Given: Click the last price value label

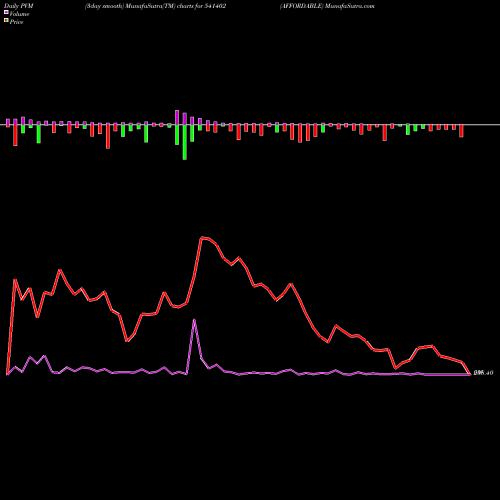Looking at the screenshot, I should [x=483, y=373].
